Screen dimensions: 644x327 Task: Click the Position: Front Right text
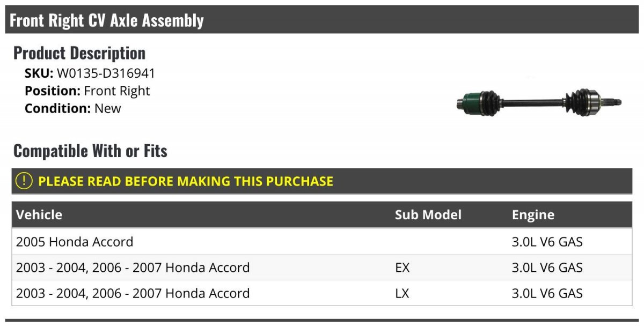tap(87, 91)
